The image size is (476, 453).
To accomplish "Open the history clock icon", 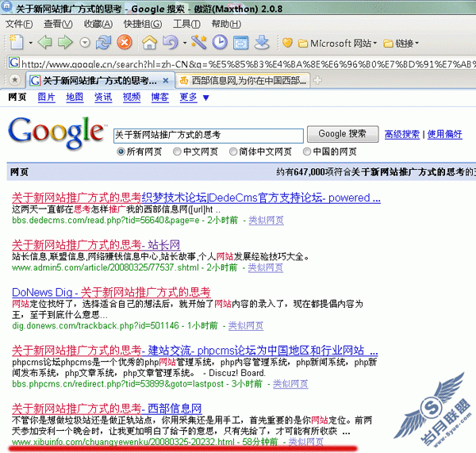I will (x=219, y=43).
